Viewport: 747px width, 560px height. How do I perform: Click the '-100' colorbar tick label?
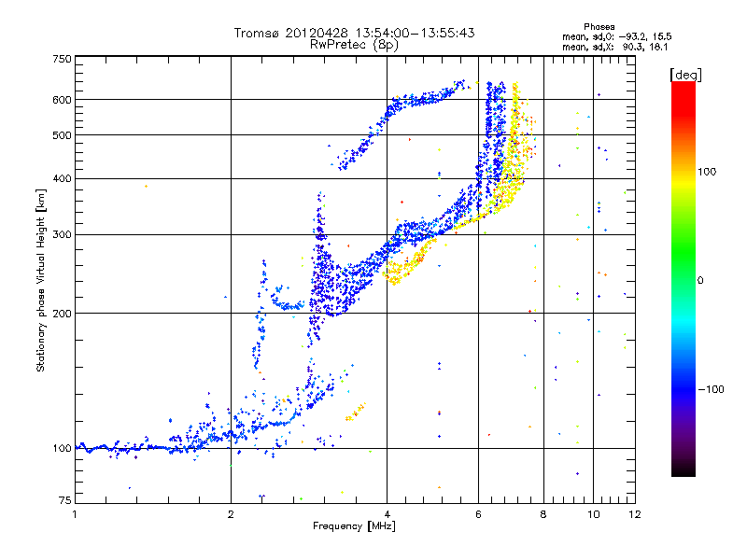[x=712, y=389]
